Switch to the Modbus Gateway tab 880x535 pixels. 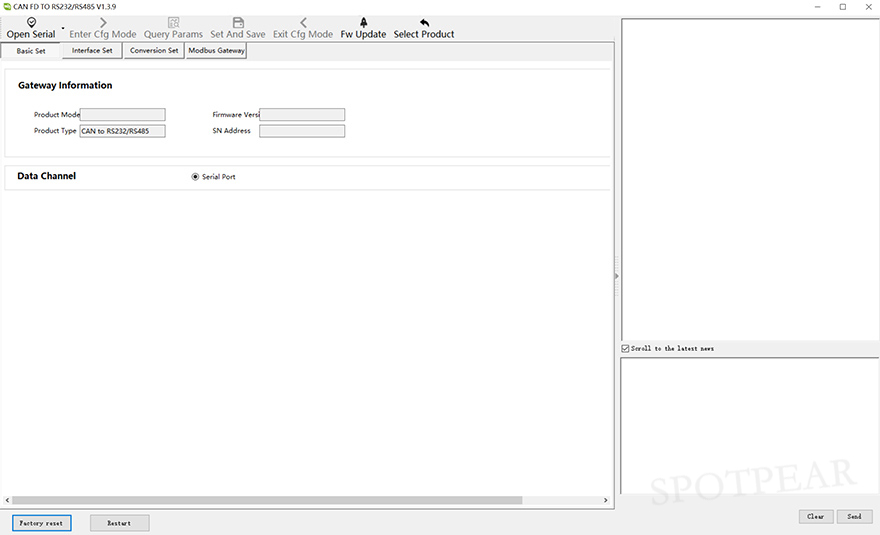point(216,51)
